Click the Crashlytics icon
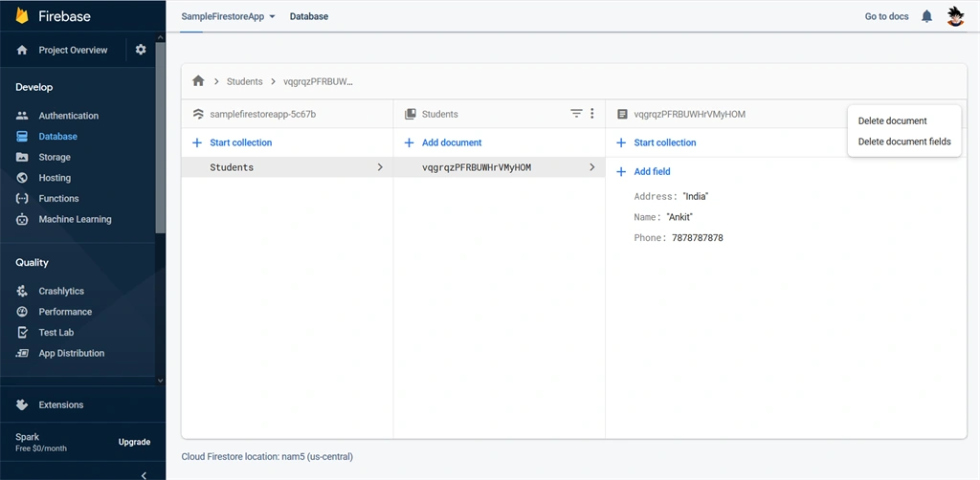The width and height of the screenshot is (980, 480). pyautogui.click(x=23, y=291)
